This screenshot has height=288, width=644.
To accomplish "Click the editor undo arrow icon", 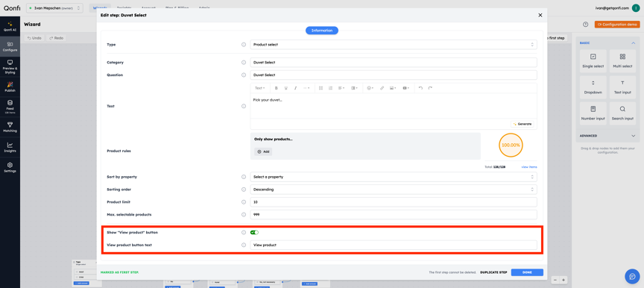I will pyautogui.click(x=420, y=88).
